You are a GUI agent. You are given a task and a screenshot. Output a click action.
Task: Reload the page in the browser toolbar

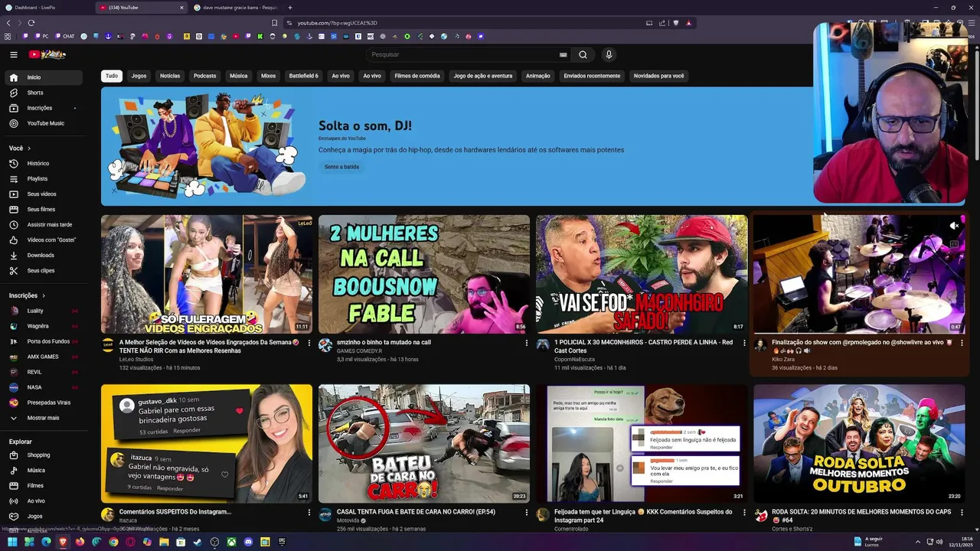[x=31, y=23]
